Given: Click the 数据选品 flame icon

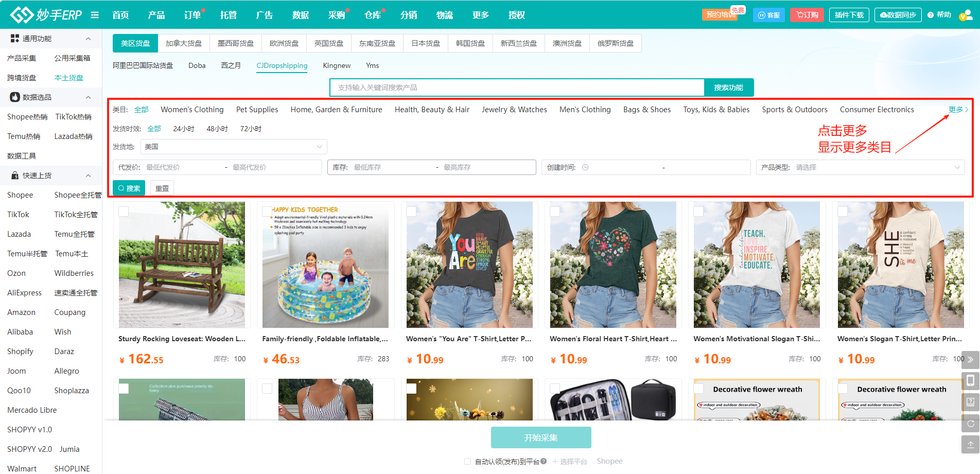Looking at the screenshot, I should point(15,97).
